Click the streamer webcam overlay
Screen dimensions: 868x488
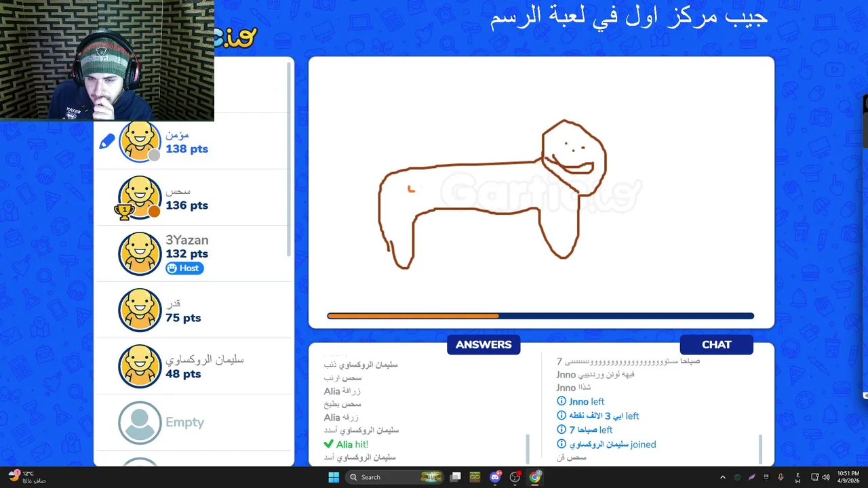point(107,60)
